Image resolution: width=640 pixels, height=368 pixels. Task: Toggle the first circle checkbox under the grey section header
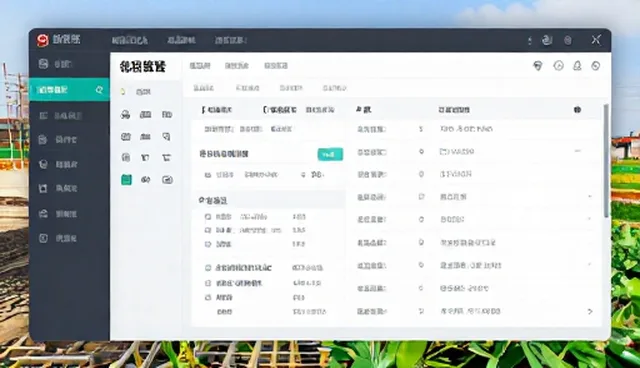pos(208,217)
